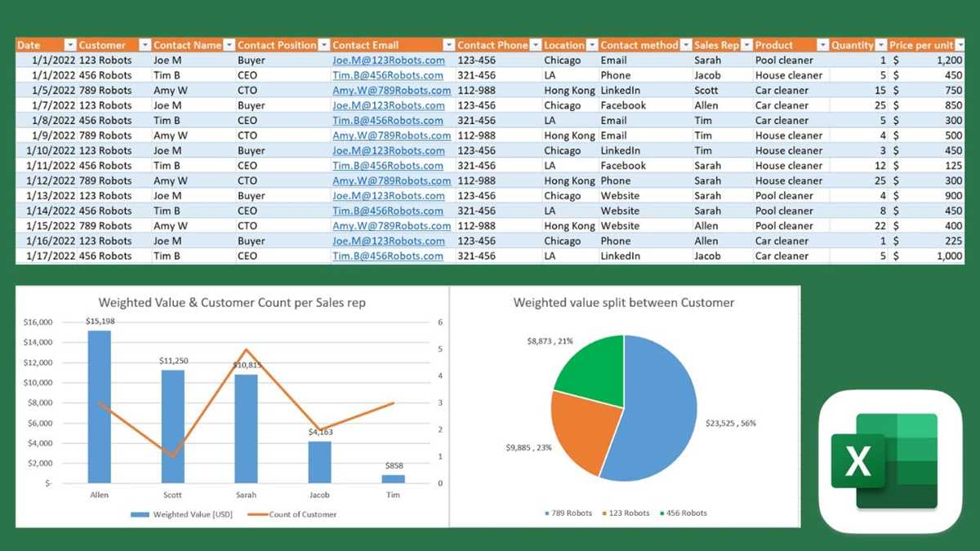Image resolution: width=980 pixels, height=551 pixels.
Task: Select Allen's $15,198 bar in the chart
Action: pos(100,407)
